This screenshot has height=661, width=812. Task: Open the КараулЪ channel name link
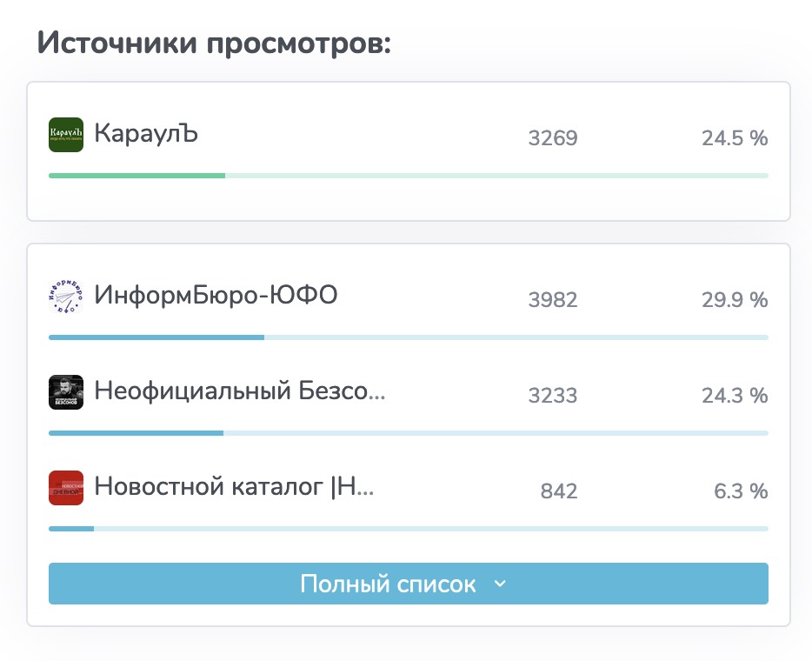[x=146, y=135]
